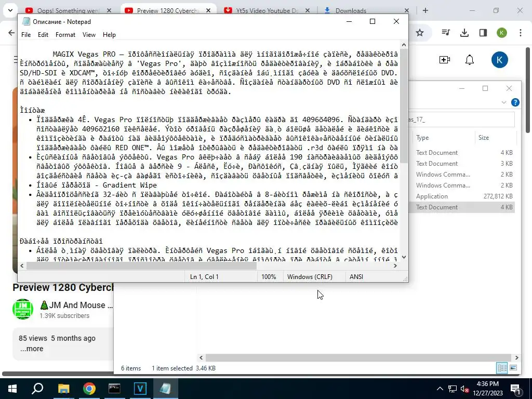The width and height of the screenshot is (532, 399).
Task: Sort Explorer files by Type column
Action: point(422,137)
